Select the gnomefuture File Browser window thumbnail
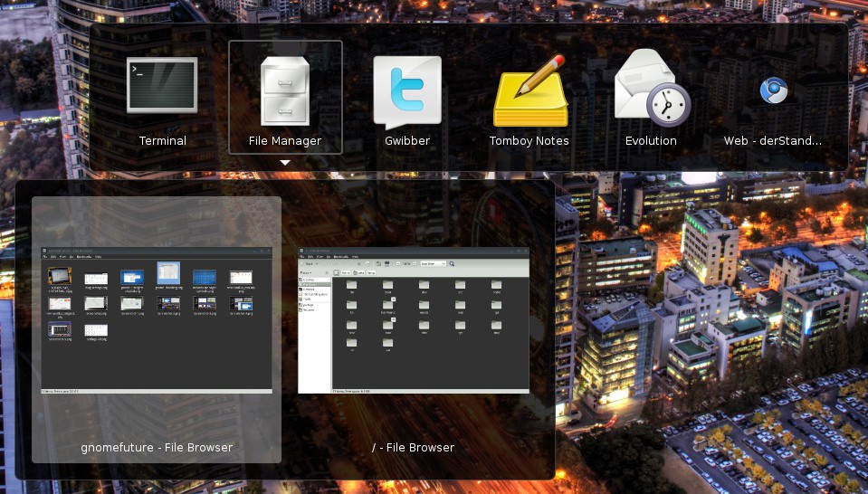Image resolution: width=868 pixels, height=494 pixels. (x=157, y=319)
